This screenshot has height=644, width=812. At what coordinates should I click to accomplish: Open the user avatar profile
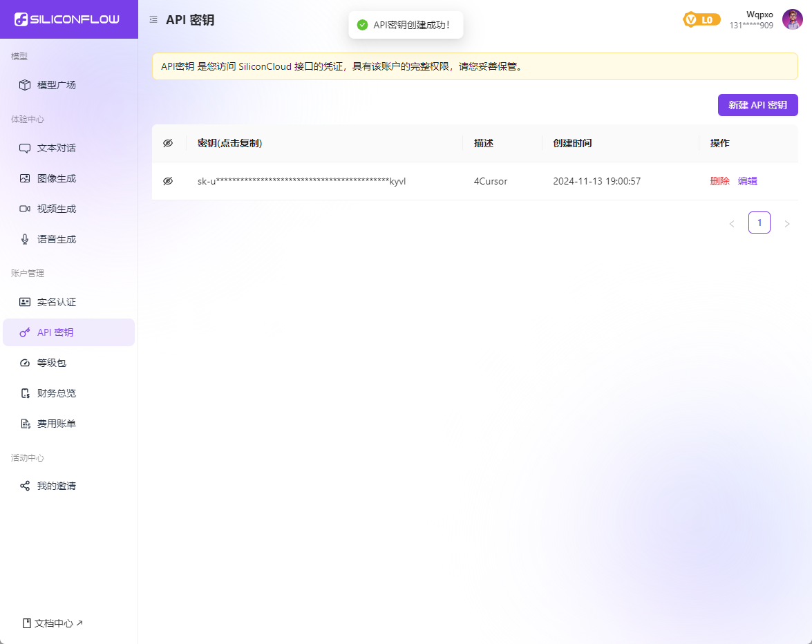792,19
